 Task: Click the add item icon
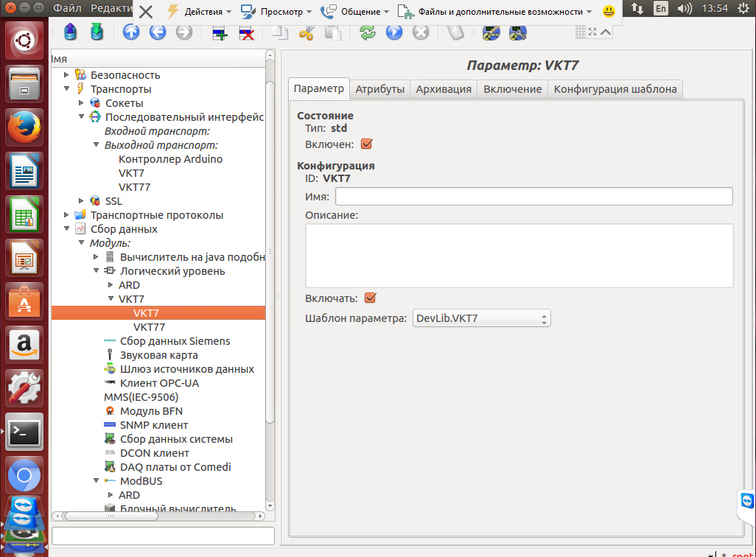(219, 32)
